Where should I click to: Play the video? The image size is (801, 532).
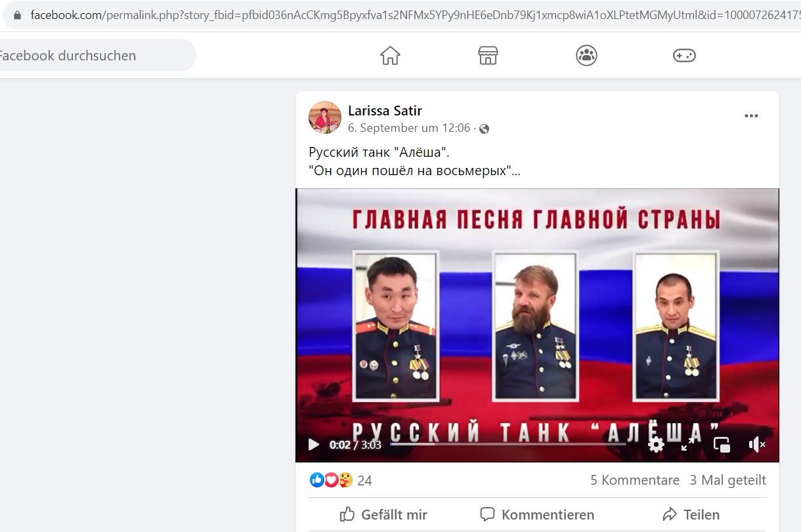point(313,445)
